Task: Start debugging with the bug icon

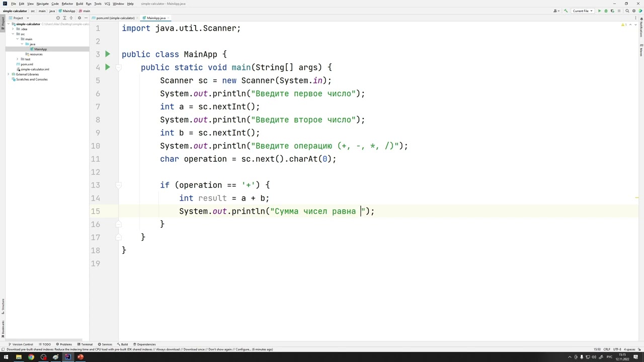Action: [x=606, y=11]
